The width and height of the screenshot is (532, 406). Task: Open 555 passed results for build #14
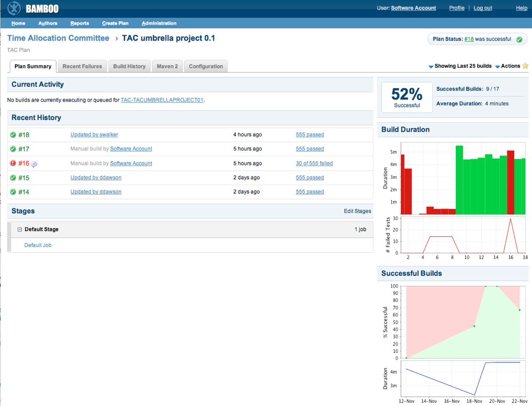(x=310, y=192)
